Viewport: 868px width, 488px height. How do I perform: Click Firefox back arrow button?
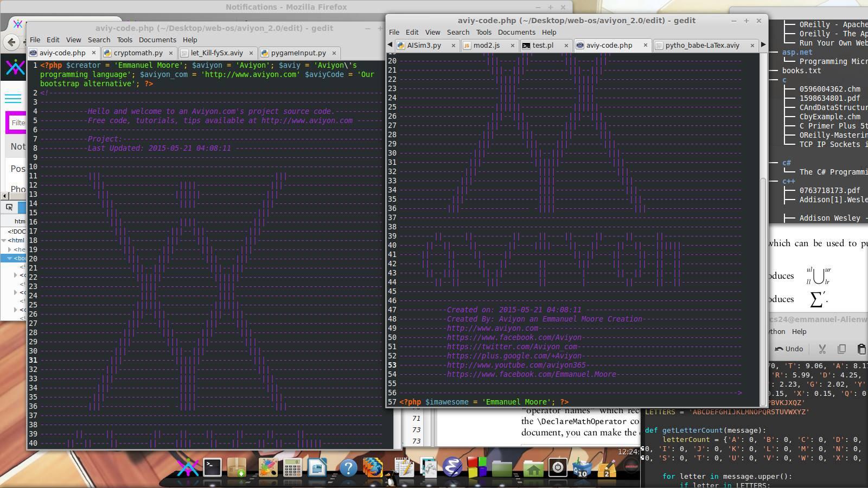tap(12, 42)
